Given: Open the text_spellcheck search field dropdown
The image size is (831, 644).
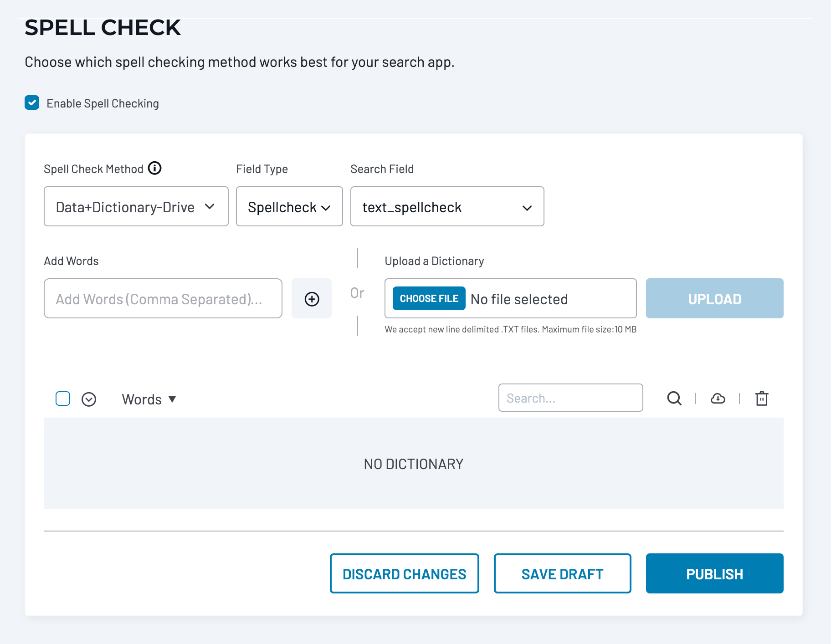Looking at the screenshot, I should [x=447, y=206].
